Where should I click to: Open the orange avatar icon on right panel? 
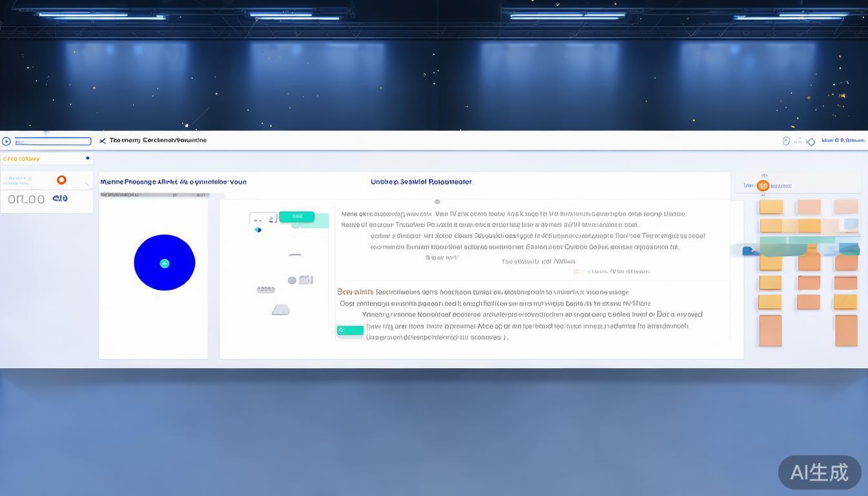763,185
